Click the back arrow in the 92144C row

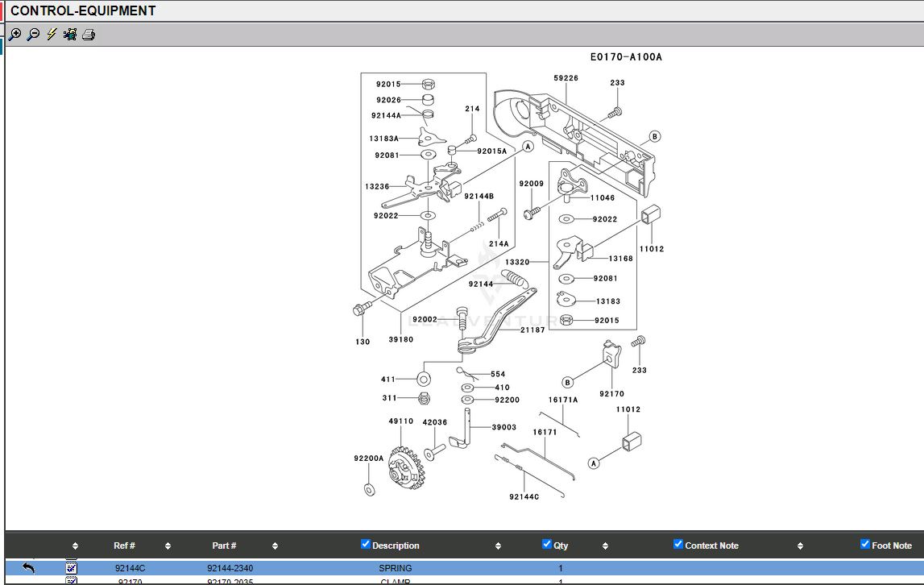[x=28, y=568]
